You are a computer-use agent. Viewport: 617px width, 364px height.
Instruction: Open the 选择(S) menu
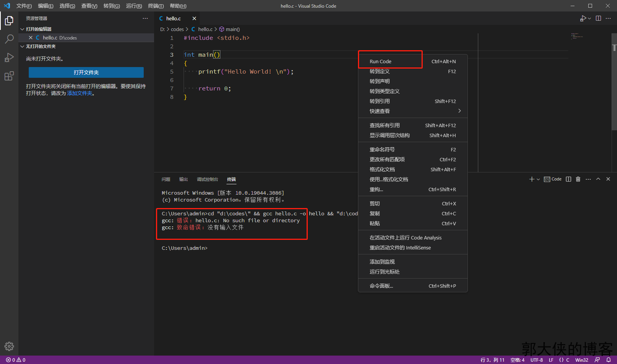[67, 6]
